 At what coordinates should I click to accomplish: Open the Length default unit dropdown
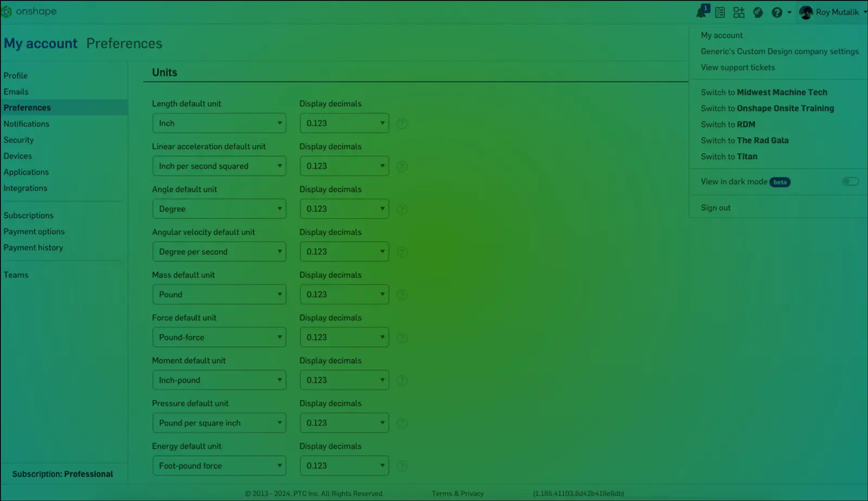(x=219, y=123)
